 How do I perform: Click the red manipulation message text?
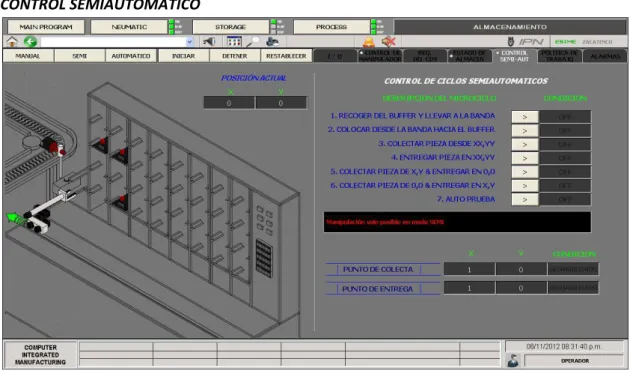[385, 222]
